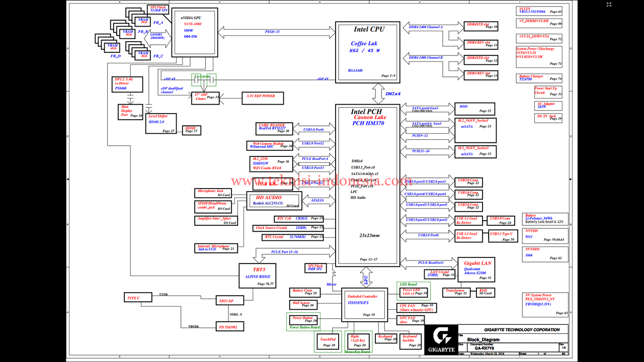Click the 'AZALIA' bus label

[x=317, y=200]
